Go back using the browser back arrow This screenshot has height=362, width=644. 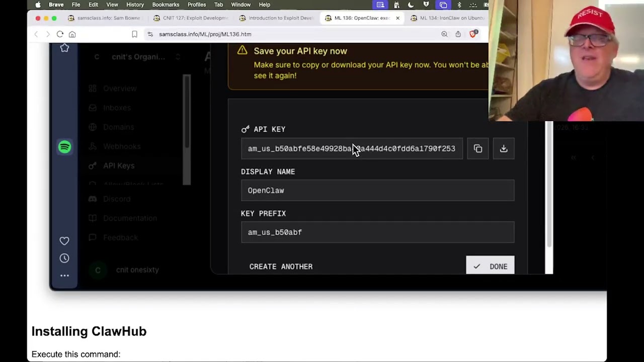pos(36,34)
